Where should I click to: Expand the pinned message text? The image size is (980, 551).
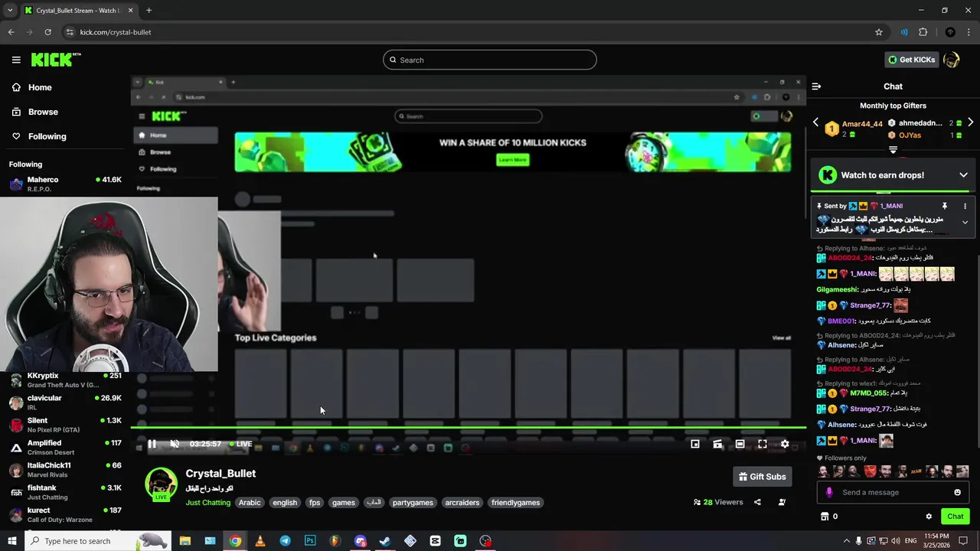[965, 223]
